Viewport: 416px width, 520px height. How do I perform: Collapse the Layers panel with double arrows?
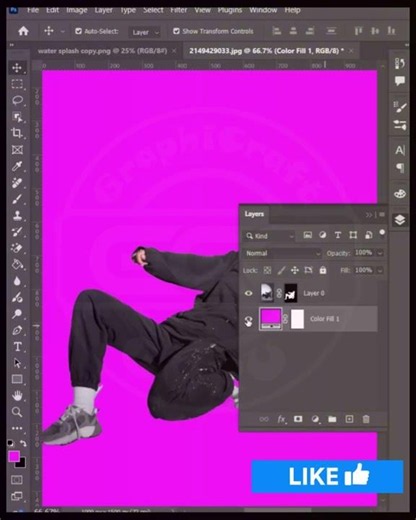[x=369, y=215]
